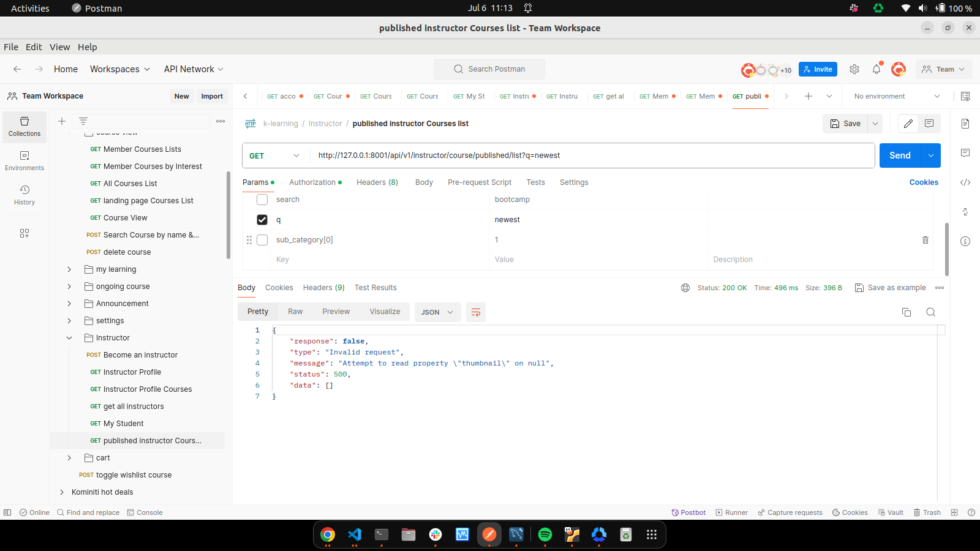This screenshot has width=980, height=551.
Task: Enable the search parameter checkbox
Action: pyautogui.click(x=262, y=200)
